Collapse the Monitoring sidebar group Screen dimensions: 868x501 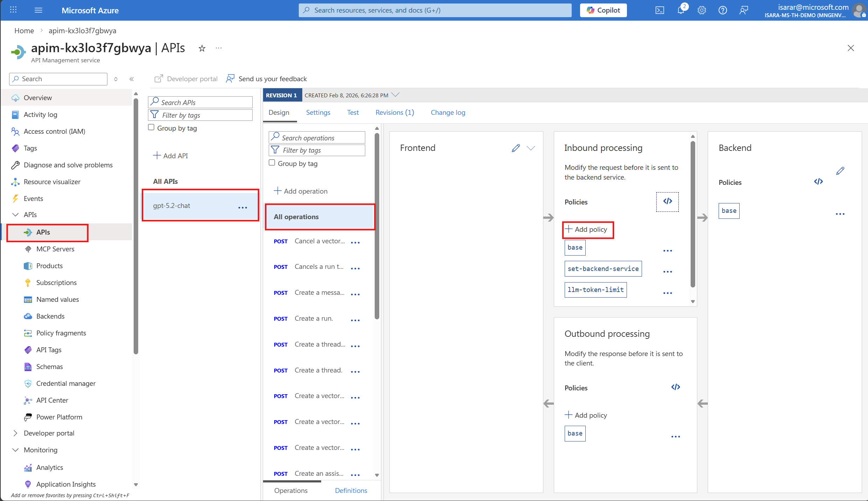click(15, 450)
